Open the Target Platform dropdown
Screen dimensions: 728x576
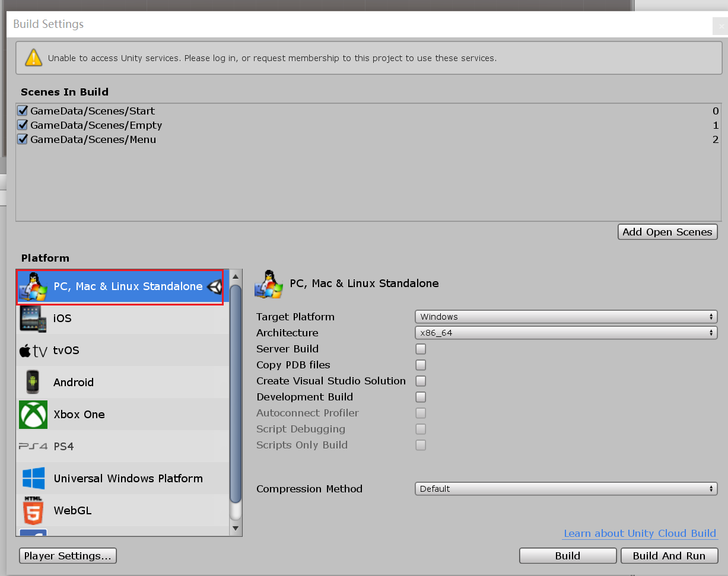coord(566,317)
